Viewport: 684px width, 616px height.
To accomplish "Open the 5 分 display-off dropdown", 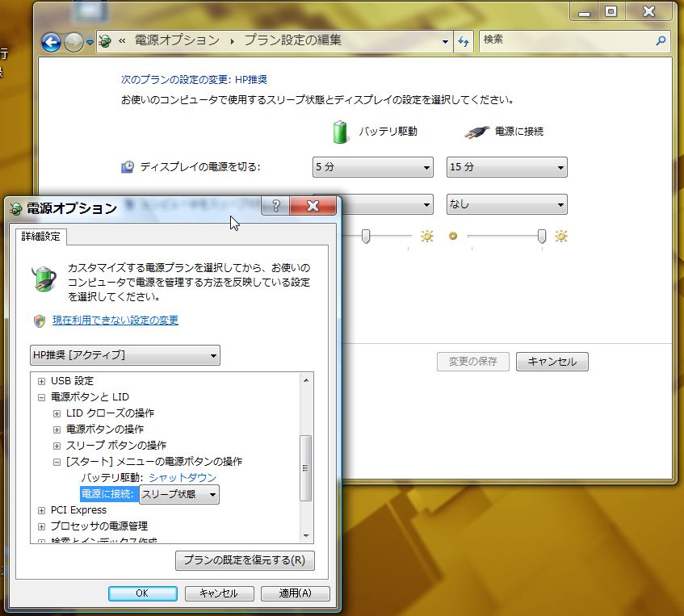I will click(373, 167).
